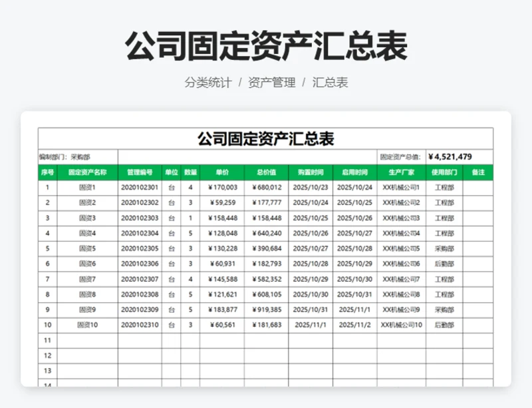Screen dimensions: 532x408
Task: Click the row number 11 cell
Action: click(x=47, y=340)
